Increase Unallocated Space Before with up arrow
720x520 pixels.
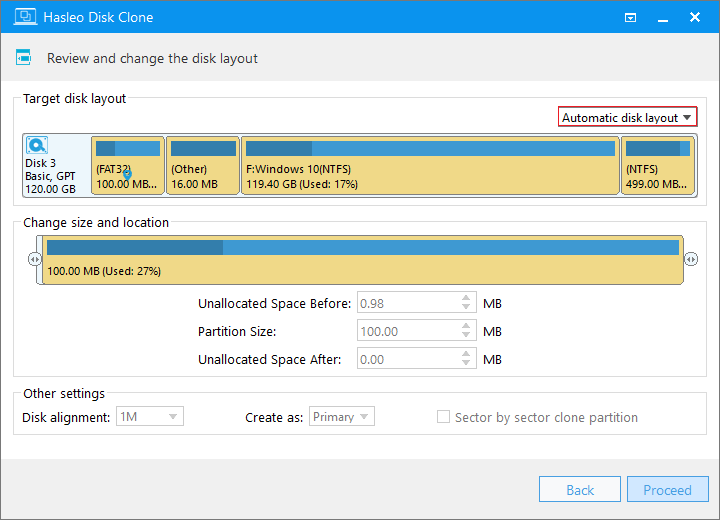(x=466, y=298)
